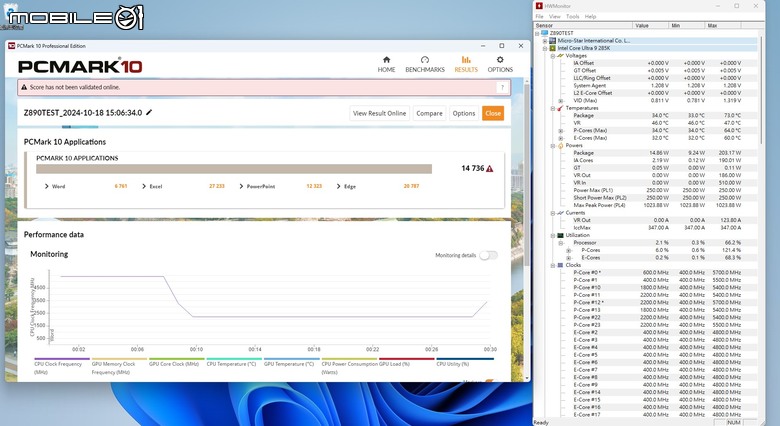
Task: Collapse the Currents group in HWMonitor
Action: click(553, 213)
